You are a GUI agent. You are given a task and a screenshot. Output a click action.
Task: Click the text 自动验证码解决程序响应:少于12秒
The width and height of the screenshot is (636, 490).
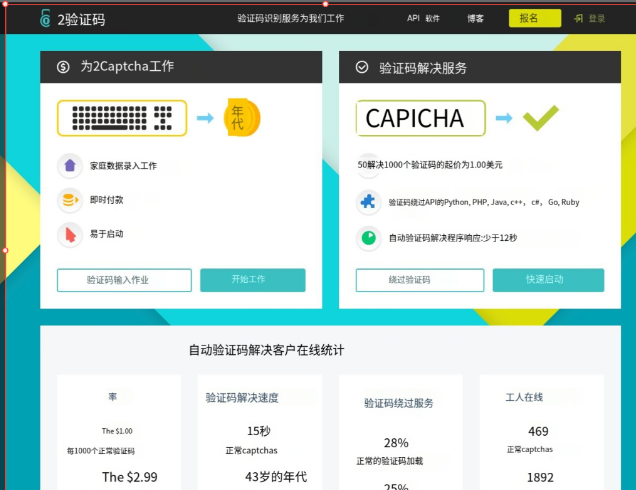click(x=453, y=238)
